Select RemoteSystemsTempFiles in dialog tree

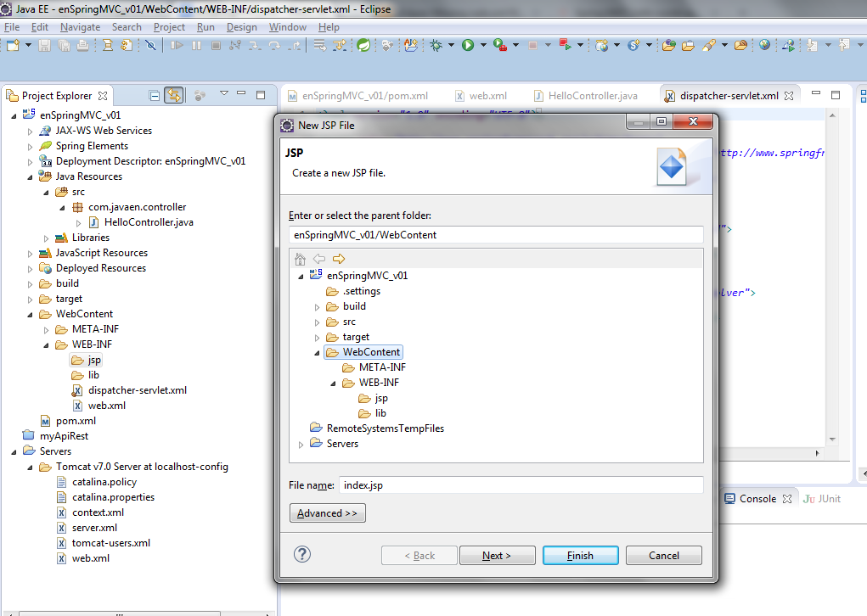click(377, 428)
